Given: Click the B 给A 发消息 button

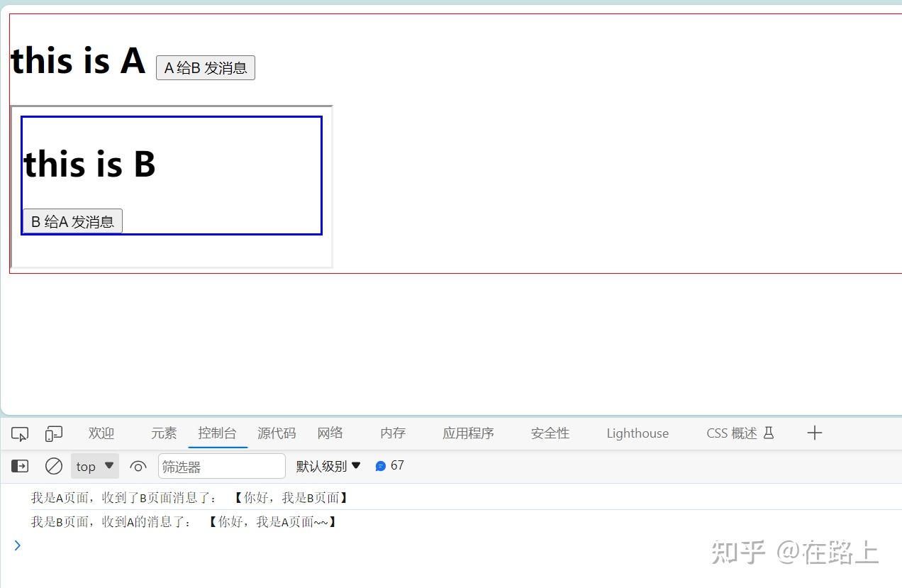Looking at the screenshot, I should (x=72, y=221).
